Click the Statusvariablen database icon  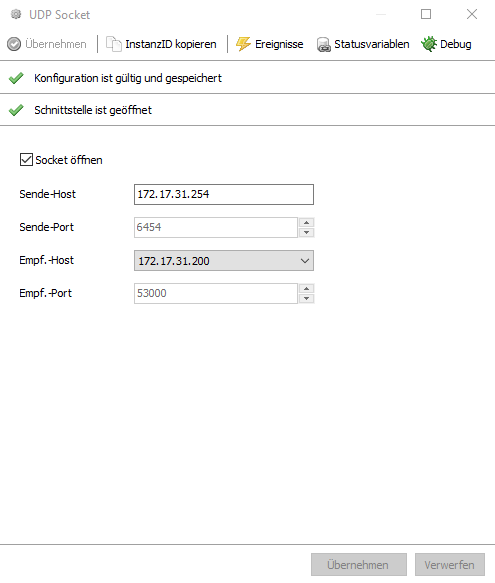click(x=324, y=45)
